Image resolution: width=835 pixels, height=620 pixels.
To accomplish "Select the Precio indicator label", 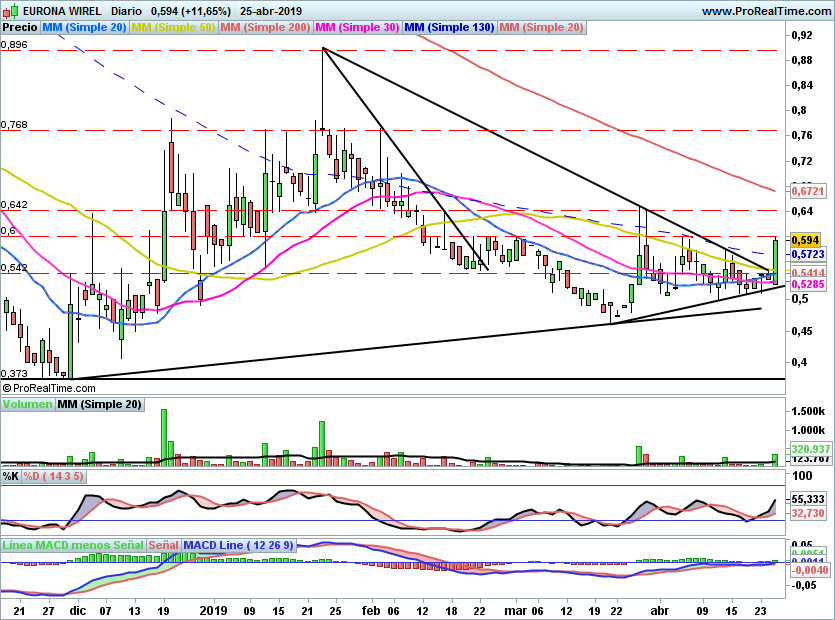I will coord(20,27).
